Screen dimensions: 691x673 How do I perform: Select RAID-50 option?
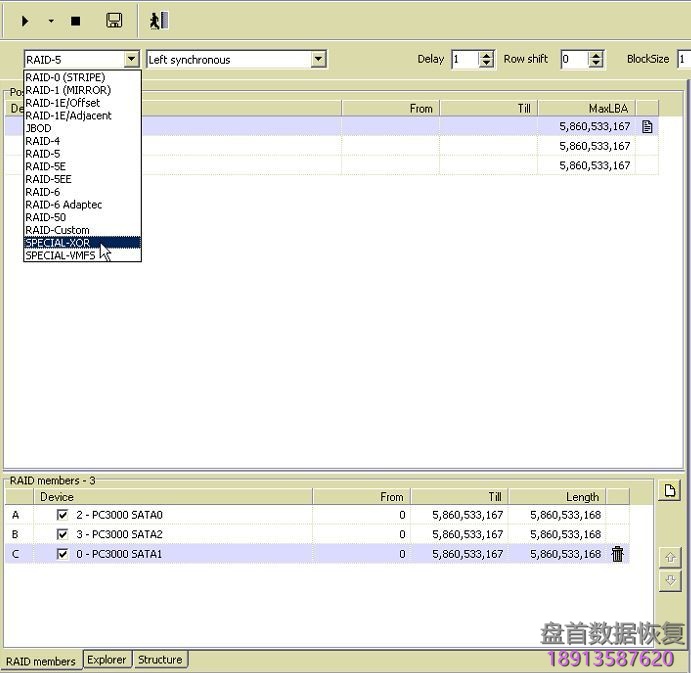click(x=82, y=217)
